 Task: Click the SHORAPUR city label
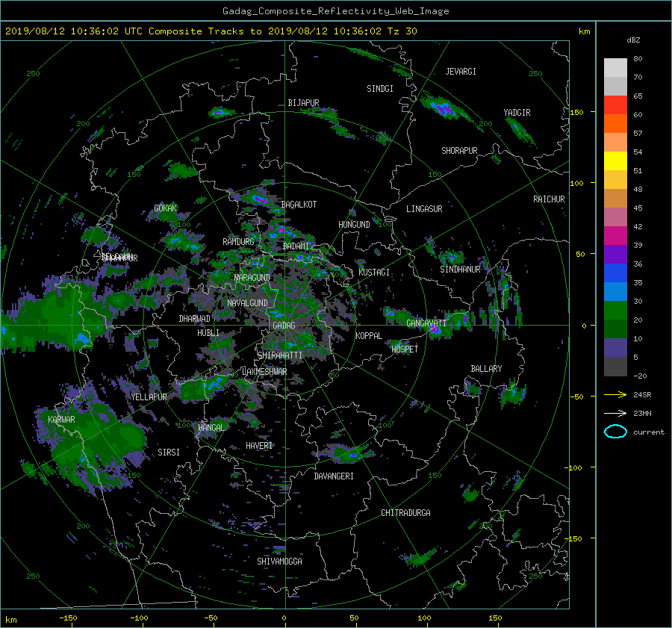tap(459, 150)
